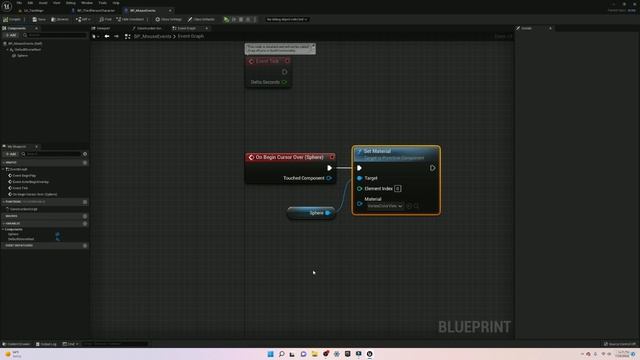This screenshot has width=640, height=360.
Task: Click the zoom-to-fit graph icon
Action: (127, 36)
